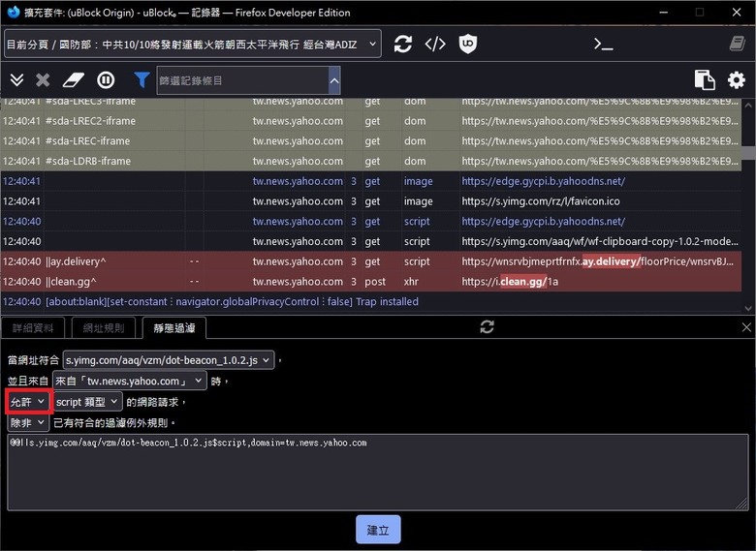This screenshot has width=756, height=551.
Task: Click the wf-clipboard-copy script URL
Action: (600, 241)
